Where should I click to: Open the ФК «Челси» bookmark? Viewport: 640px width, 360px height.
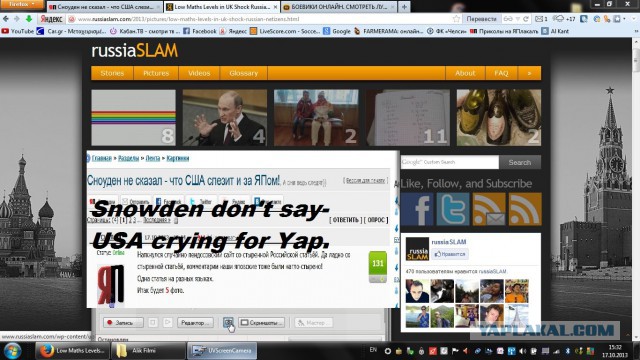tap(447, 31)
